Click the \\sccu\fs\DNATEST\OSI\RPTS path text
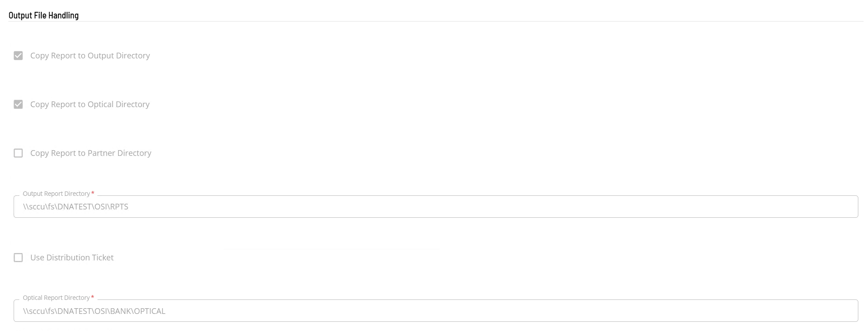Image resolution: width=868 pixels, height=335 pixels. [x=76, y=207]
